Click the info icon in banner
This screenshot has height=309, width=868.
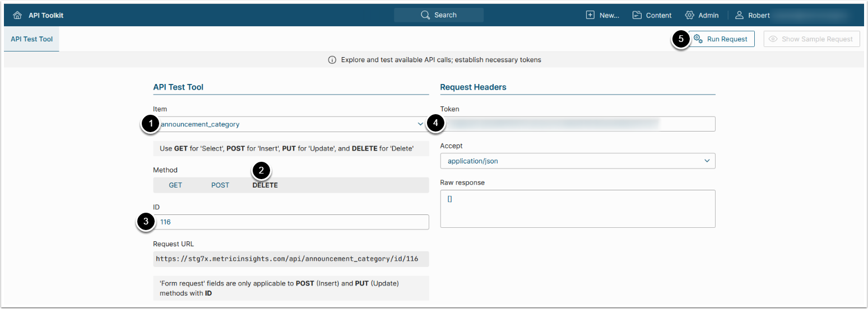coord(332,59)
